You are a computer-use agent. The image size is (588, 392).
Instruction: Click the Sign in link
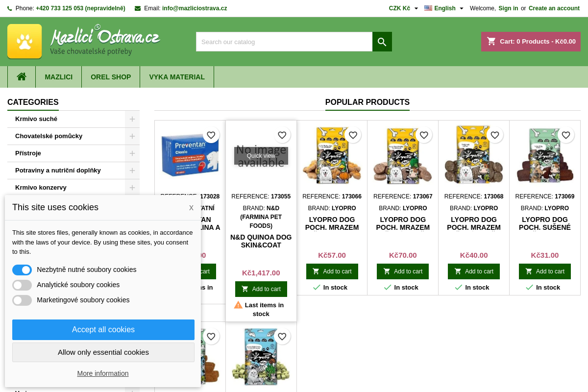[508, 8]
